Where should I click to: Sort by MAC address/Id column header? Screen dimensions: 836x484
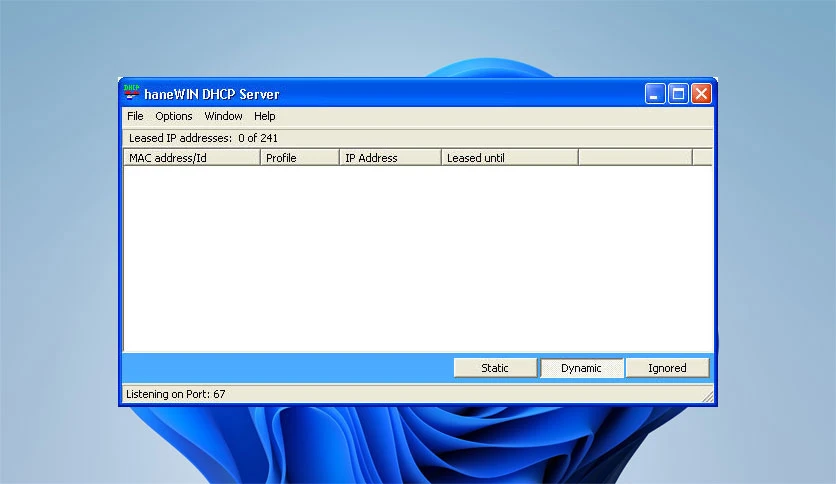[x=192, y=158]
